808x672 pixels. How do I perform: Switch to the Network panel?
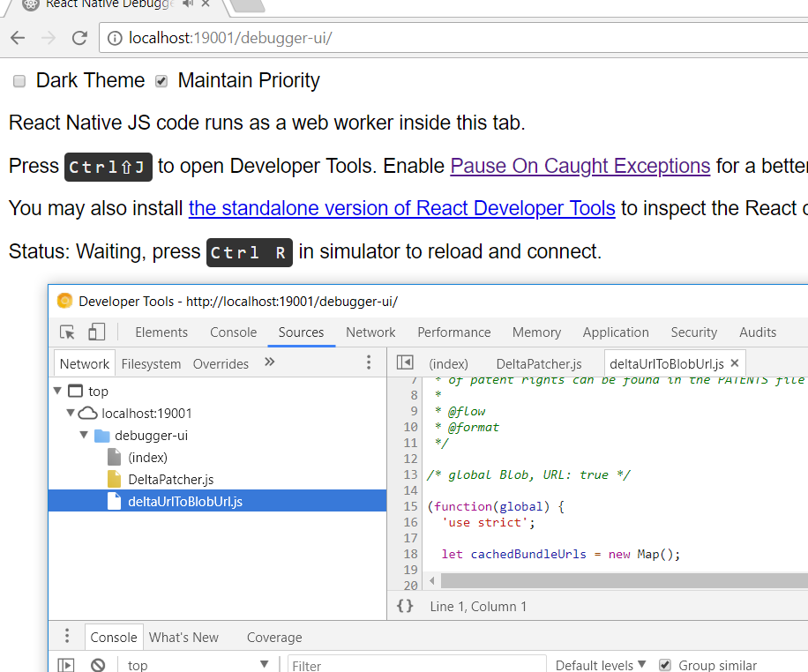[370, 332]
